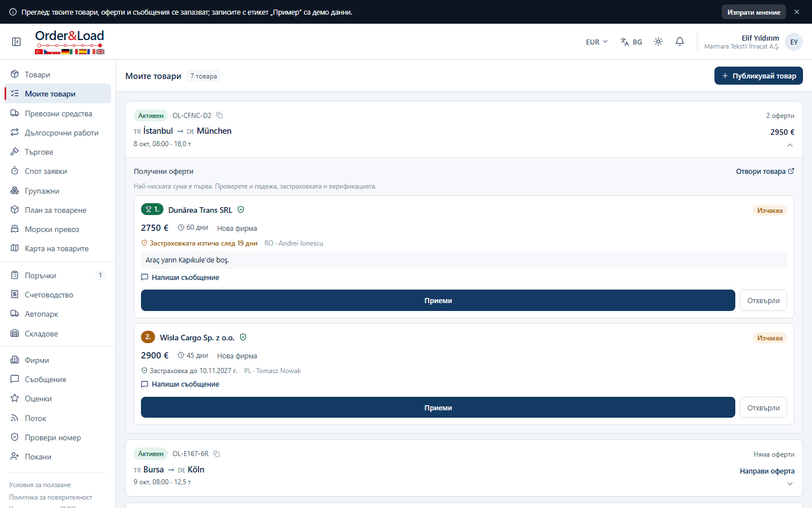Select 'Превозни средства' in the sidebar
This screenshot has width=812, height=508.
58,113
